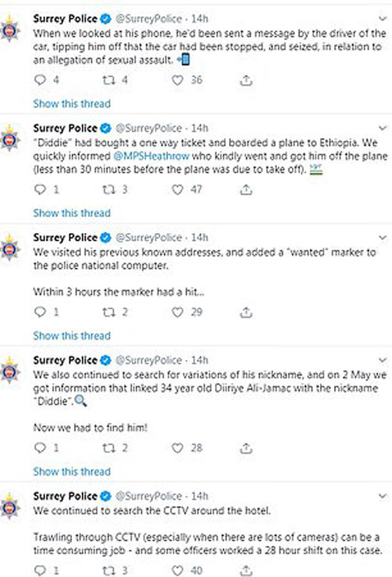Like the CCTV trawling tweet with 40 likes
This screenshot has width=392, height=577.
(178, 571)
